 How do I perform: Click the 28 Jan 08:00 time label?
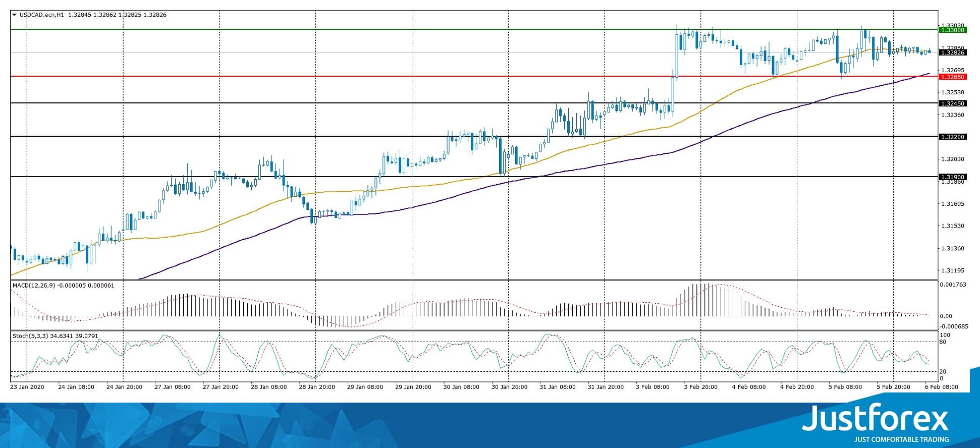tap(269, 387)
